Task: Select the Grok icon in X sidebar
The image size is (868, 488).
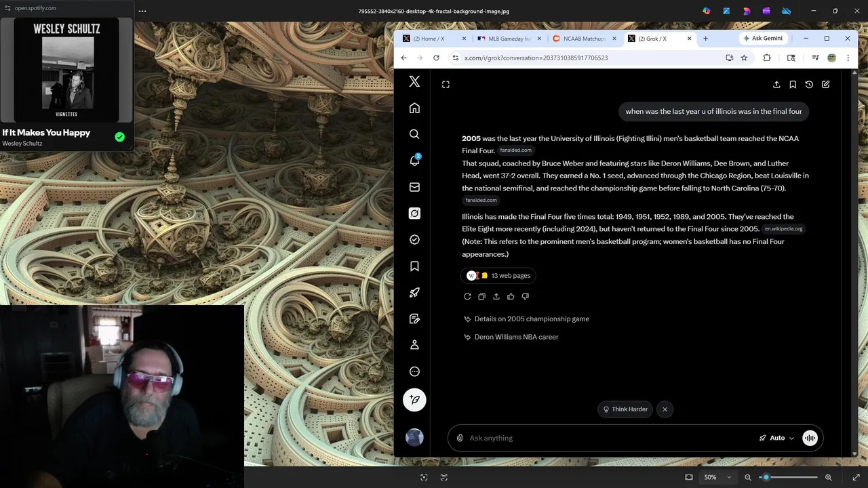Action: click(414, 213)
